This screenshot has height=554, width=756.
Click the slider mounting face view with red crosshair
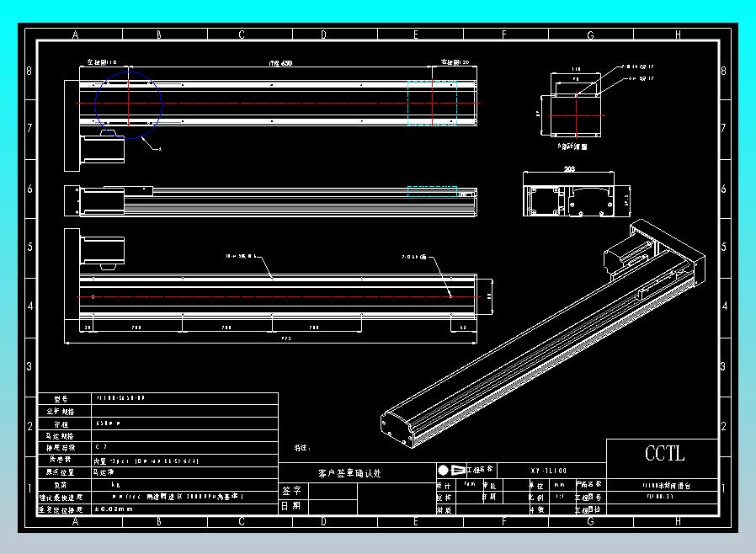(577, 115)
